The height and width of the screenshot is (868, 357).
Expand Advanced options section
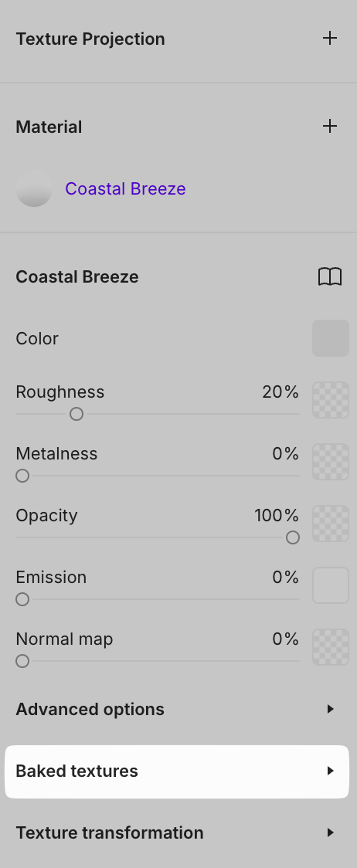[x=177, y=709]
